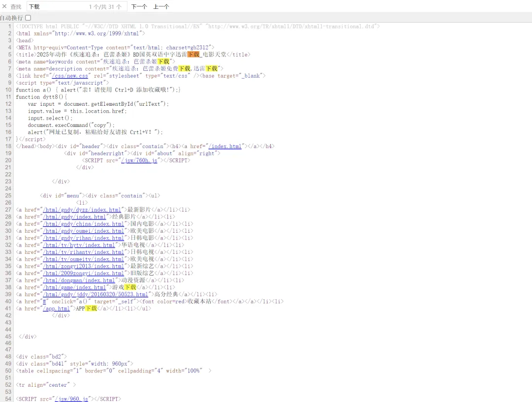532x402 pixels.
Task: Toggle the 自动换行 checkbox
Action: [x=28, y=18]
